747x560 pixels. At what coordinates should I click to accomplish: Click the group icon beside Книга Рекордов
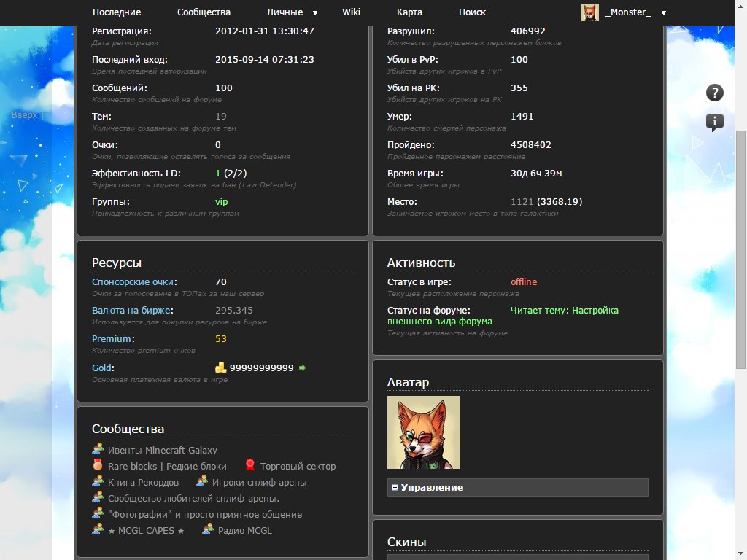98,481
